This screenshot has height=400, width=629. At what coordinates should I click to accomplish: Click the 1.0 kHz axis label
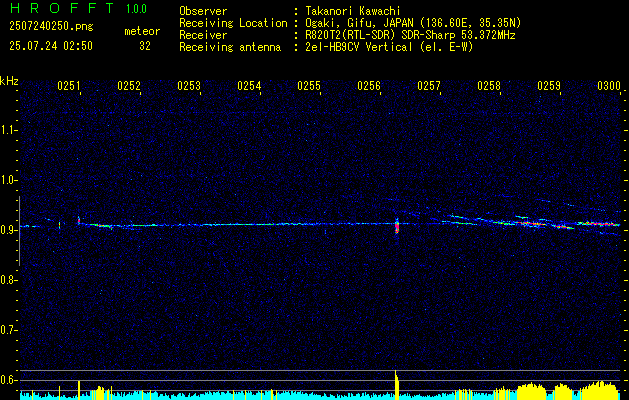point(7,180)
